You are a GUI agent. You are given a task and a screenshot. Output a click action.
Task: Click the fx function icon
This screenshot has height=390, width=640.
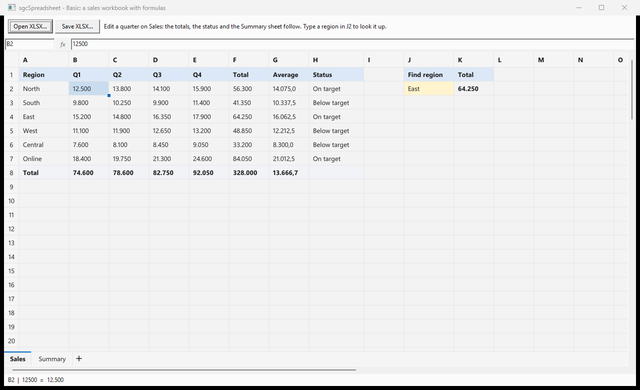(62, 44)
